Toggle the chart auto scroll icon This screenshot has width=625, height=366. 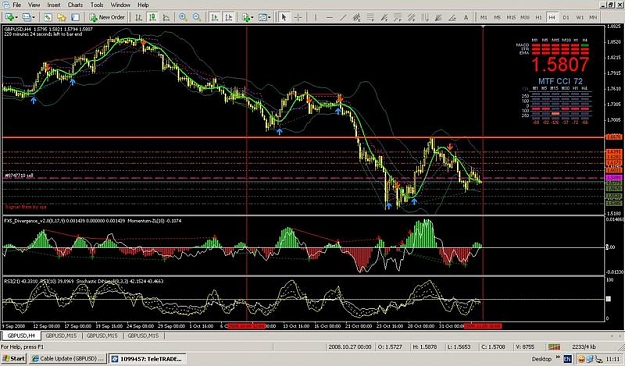click(x=214, y=17)
